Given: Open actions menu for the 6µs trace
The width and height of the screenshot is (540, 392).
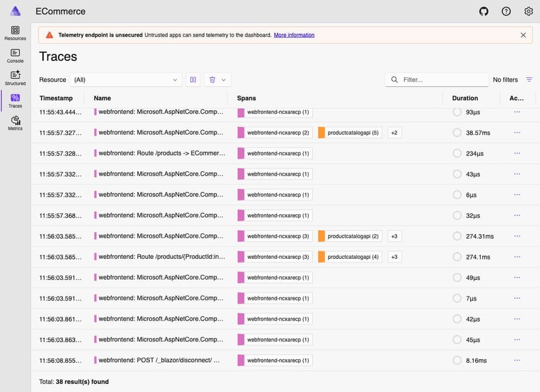Looking at the screenshot, I should tap(517, 195).
